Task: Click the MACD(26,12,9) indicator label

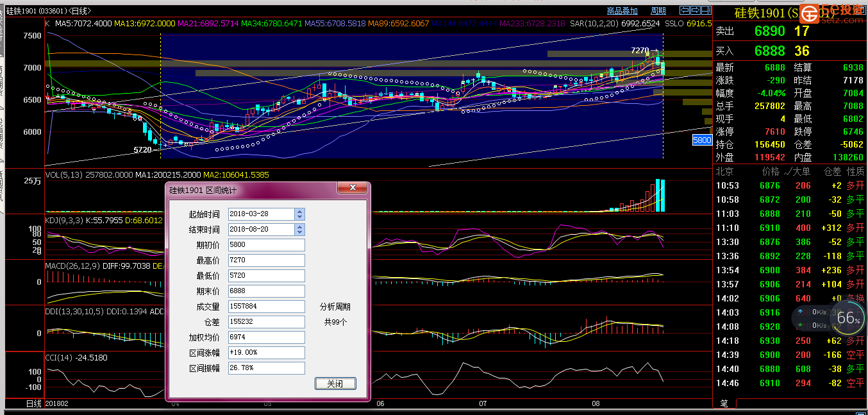Action: [x=72, y=266]
